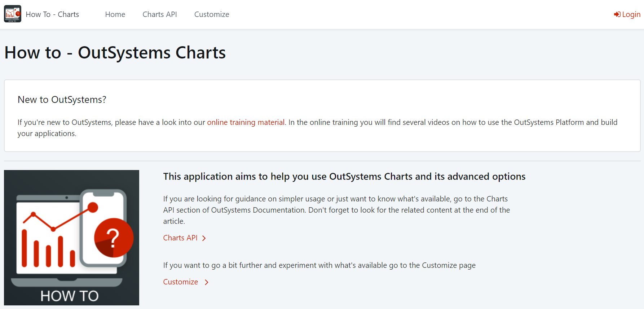This screenshot has width=644, height=309.
Task: Click the login arrow icon
Action: pos(617,14)
